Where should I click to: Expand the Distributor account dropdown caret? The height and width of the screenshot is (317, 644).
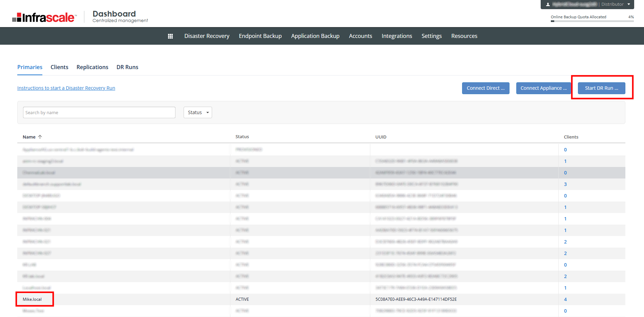point(629,4)
